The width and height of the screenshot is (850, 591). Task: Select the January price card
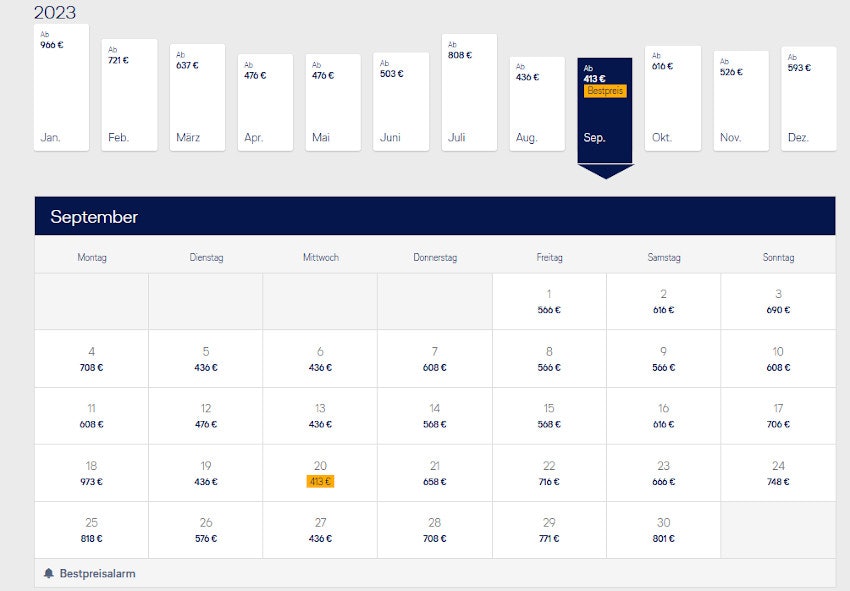(x=61, y=90)
